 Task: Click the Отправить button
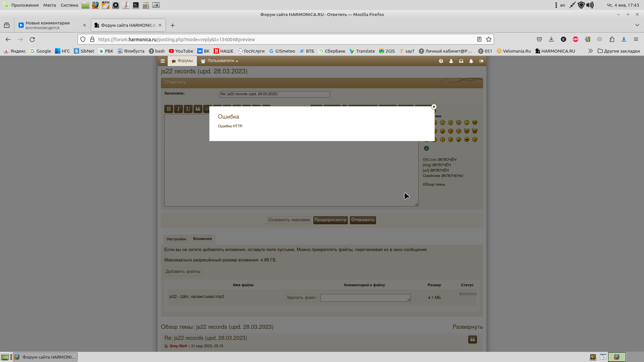click(x=363, y=220)
